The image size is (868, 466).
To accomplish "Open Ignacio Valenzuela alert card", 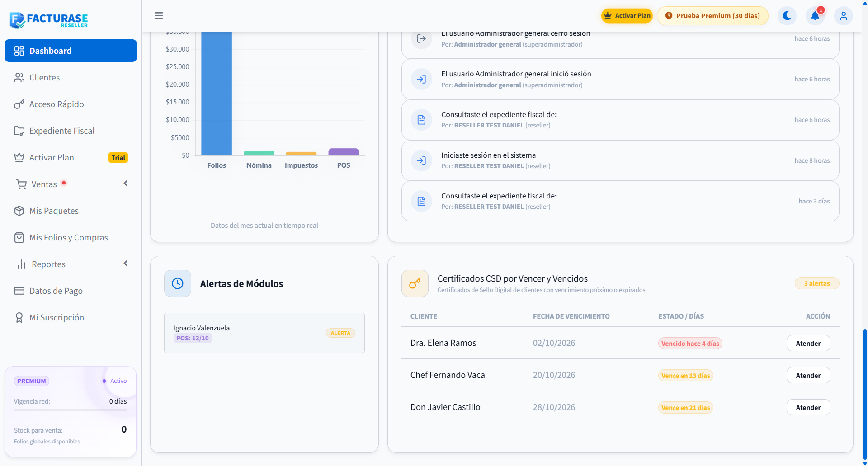I will coord(264,333).
